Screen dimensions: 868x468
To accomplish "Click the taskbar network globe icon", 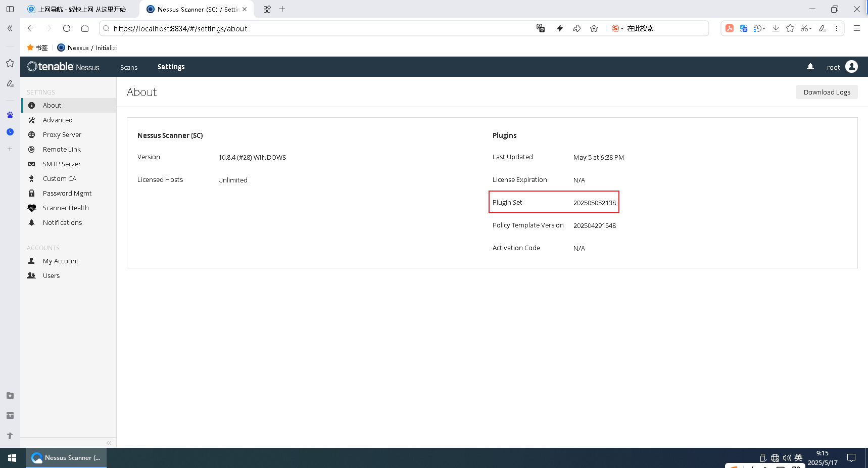I will [775, 458].
